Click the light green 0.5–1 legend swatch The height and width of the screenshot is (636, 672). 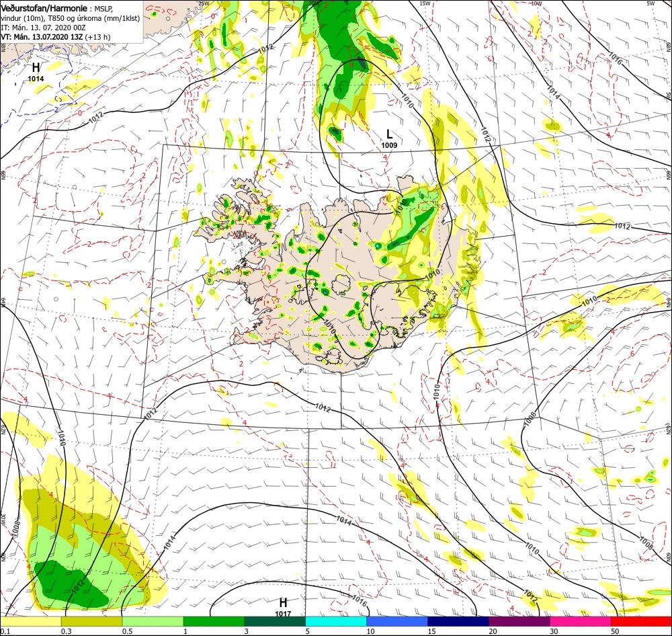tap(153, 621)
